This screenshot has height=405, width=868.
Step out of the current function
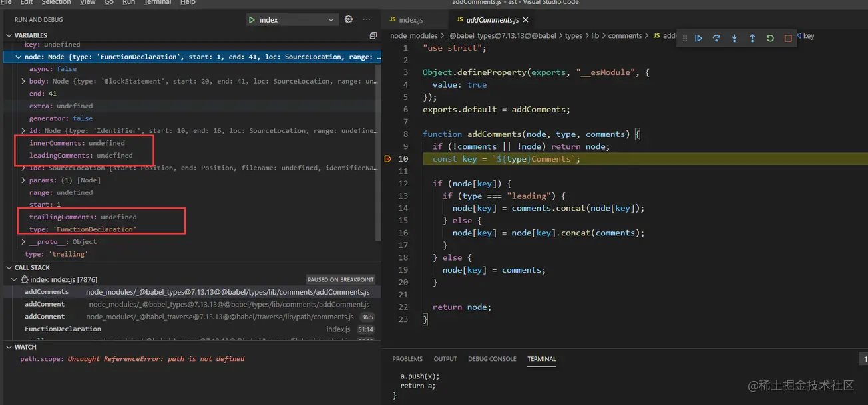coord(752,39)
